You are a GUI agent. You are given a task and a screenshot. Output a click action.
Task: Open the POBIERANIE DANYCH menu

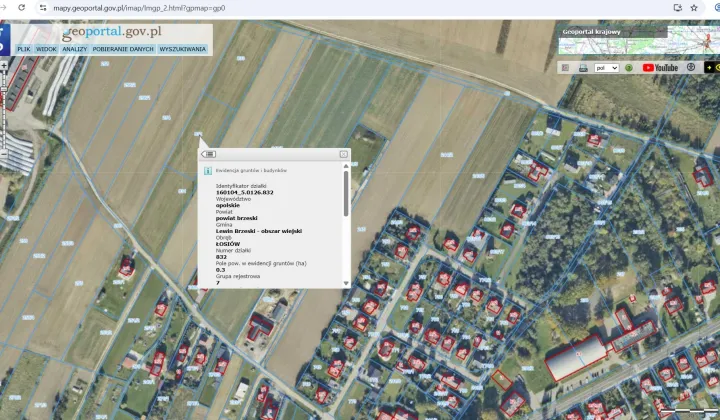[x=123, y=49]
